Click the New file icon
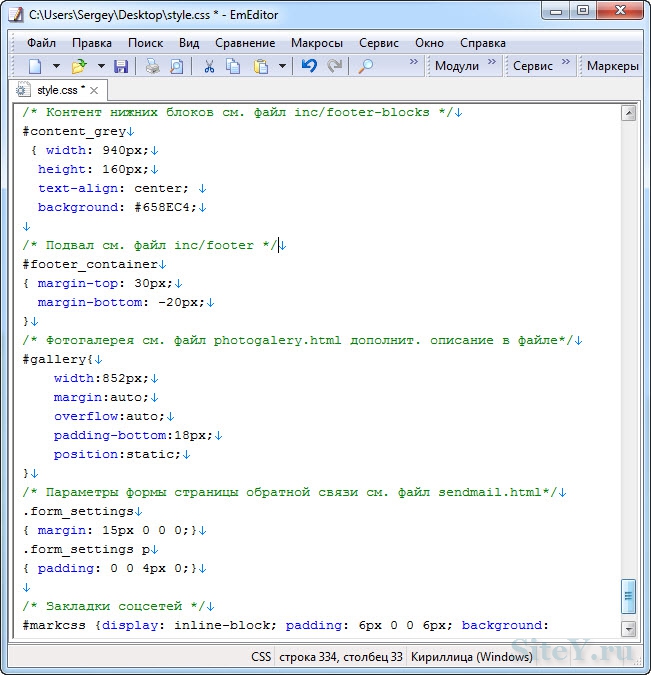 pos(35,66)
